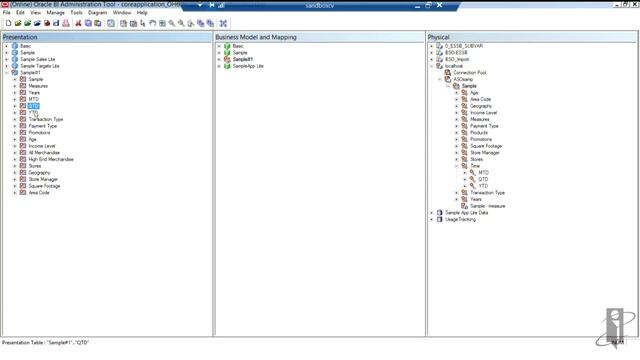
Task: Click the Oracle app icon in title bar
Action: tap(4, 4)
